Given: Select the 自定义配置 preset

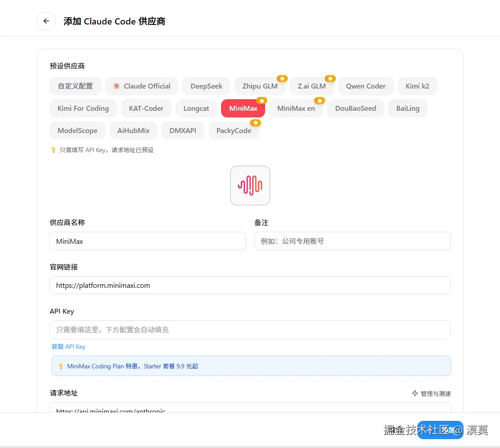Looking at the screenshot, I should (75, 86).
